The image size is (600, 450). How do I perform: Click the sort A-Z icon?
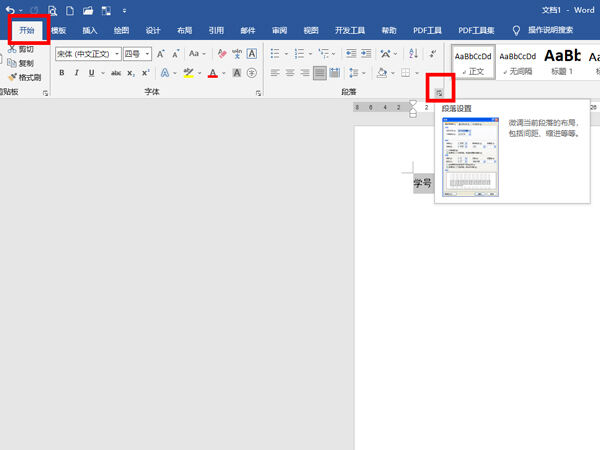point(413,54)
